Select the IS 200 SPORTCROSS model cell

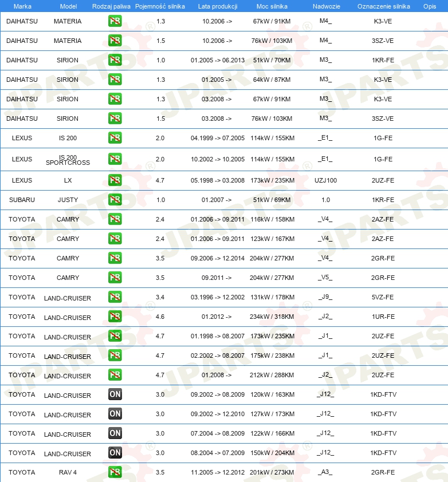pyautogui.click(x=68, y=160)
